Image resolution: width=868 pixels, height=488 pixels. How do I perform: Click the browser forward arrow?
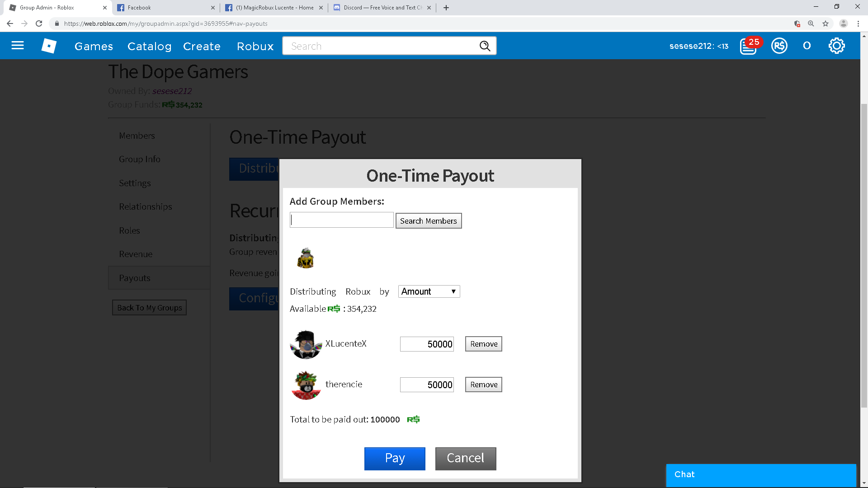click(x=24, y=23)
